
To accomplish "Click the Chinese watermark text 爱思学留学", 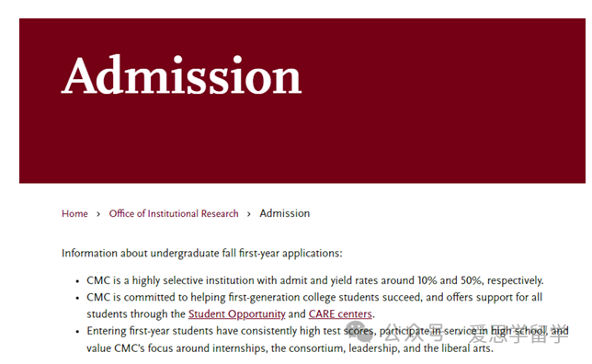I will click(x=518, y=334).
